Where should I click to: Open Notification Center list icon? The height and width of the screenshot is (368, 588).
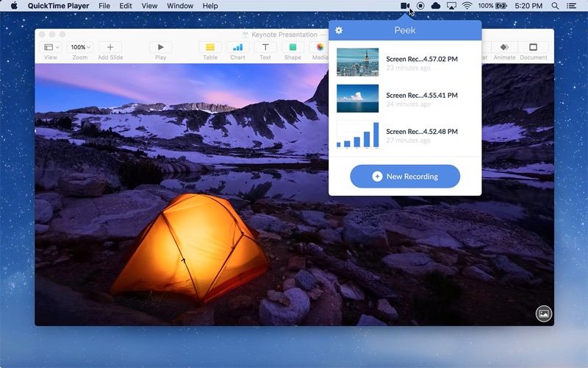pyautogui.click(x=571, y=6)
